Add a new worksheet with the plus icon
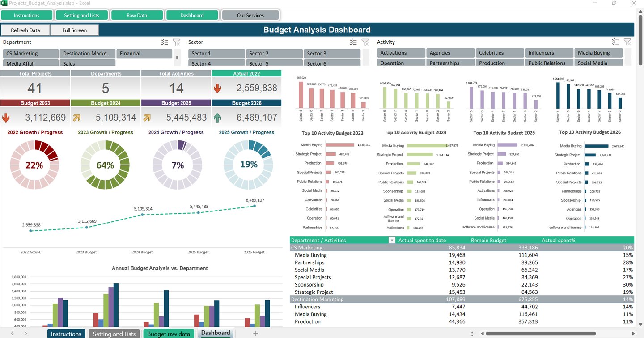The image size is (644, 338). coord(255,333)
